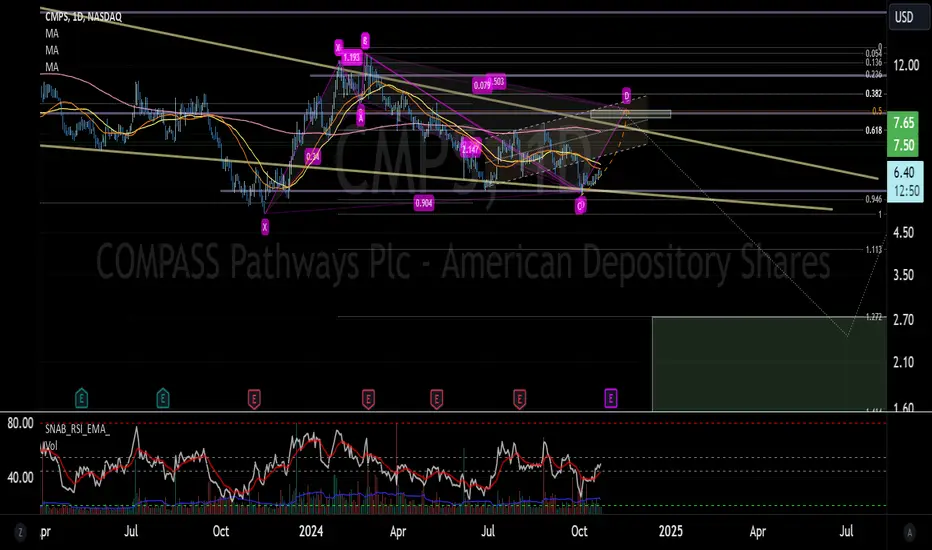This screenshot has width=932, height=550.
Task: Click the 0.946 Fibonacci level label
Action: point(873,199)
